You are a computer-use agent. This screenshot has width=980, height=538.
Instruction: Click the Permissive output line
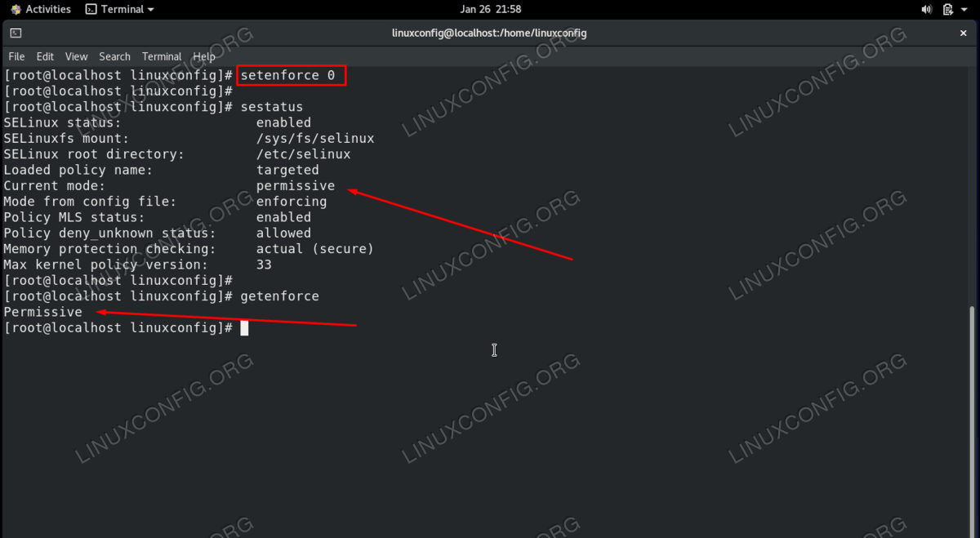point(42,312)
